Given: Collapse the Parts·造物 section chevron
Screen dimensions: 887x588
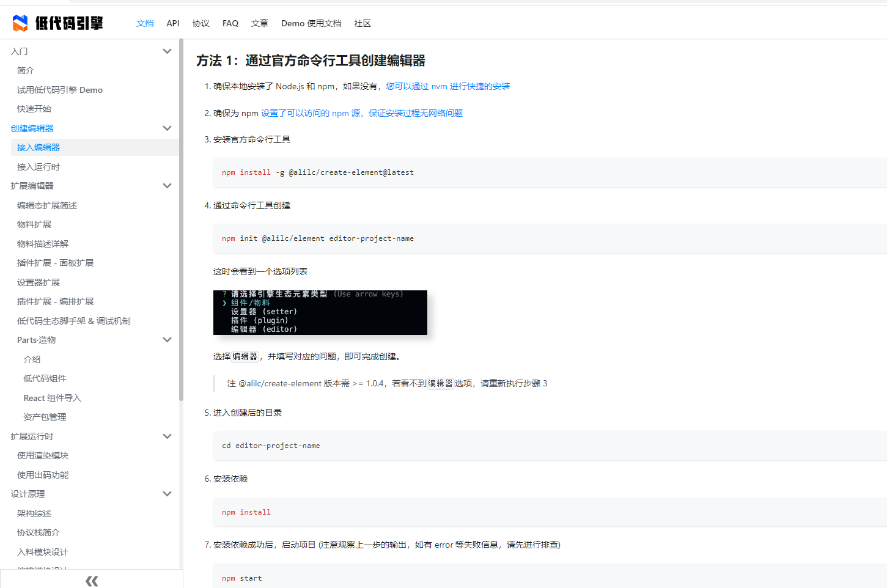Looking at the screenshot, I should tap(167, 340).
